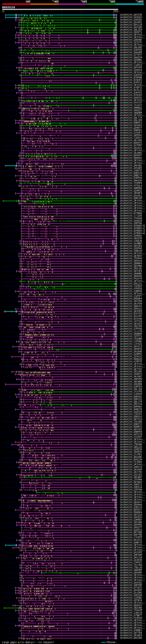The width and height of the screenshot is (146, 644).
Task: Select the UniRef100_Q8L685 label
Action: [131, 47]
